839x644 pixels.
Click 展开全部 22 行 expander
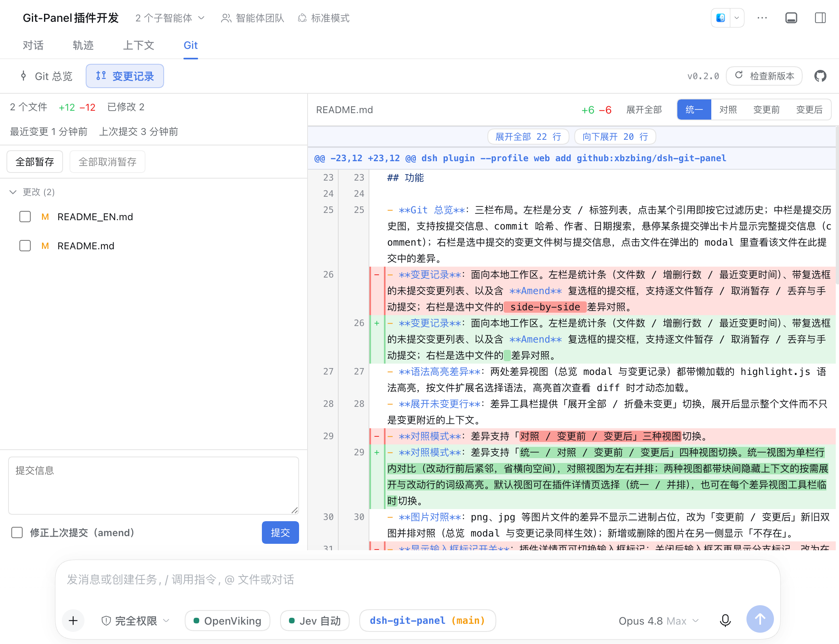coord(528,137)
